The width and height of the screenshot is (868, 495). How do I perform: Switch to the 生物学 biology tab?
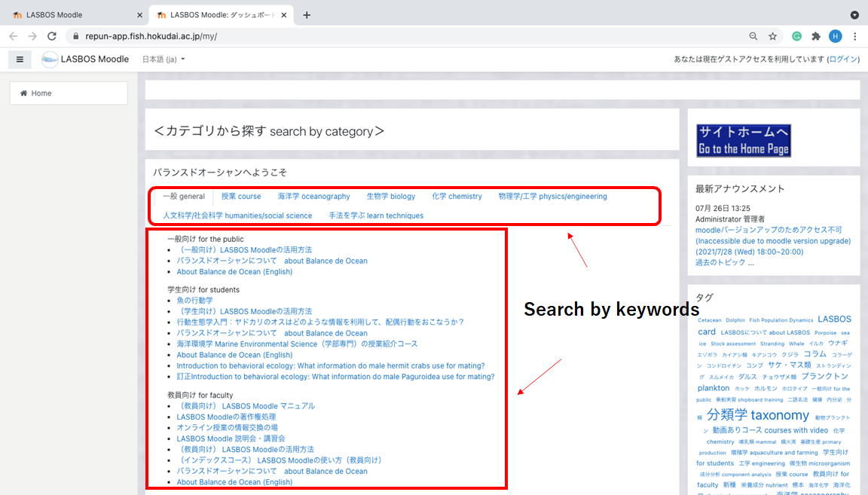point(391,197)
